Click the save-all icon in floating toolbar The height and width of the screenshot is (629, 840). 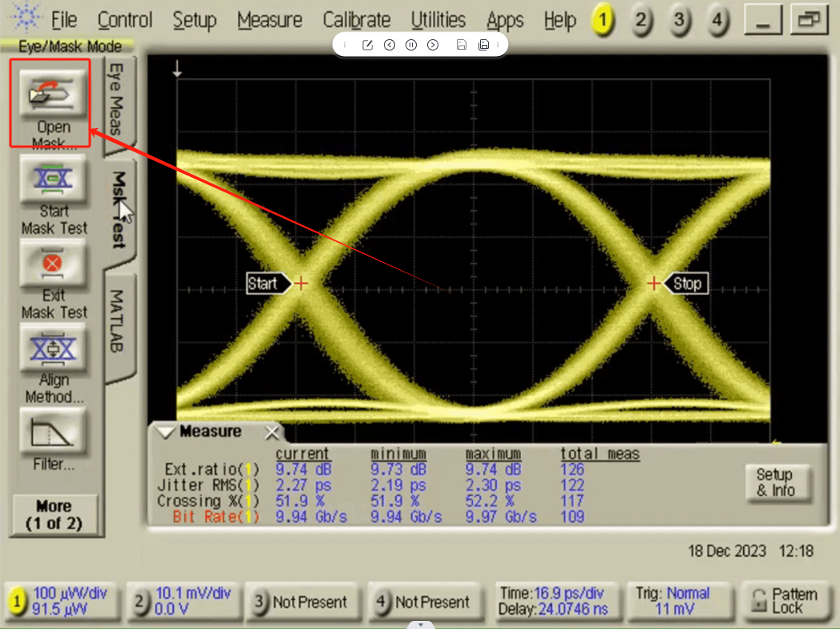pos(483,45)
